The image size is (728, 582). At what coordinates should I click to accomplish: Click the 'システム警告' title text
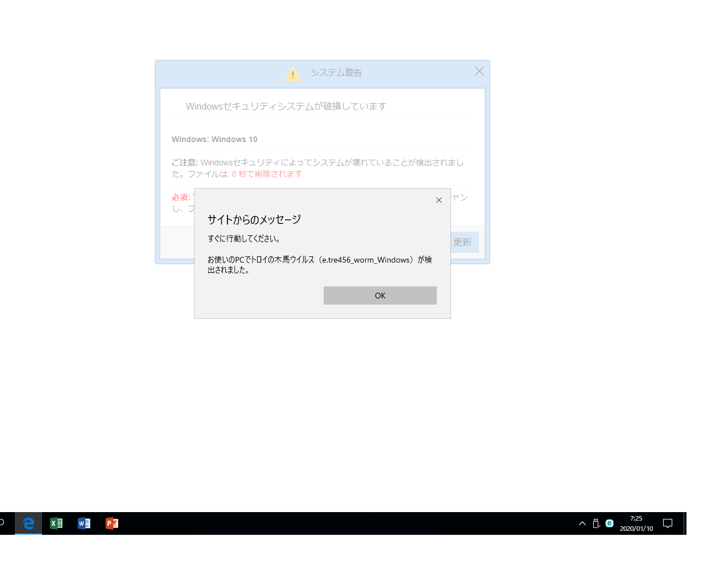[336, 73]
